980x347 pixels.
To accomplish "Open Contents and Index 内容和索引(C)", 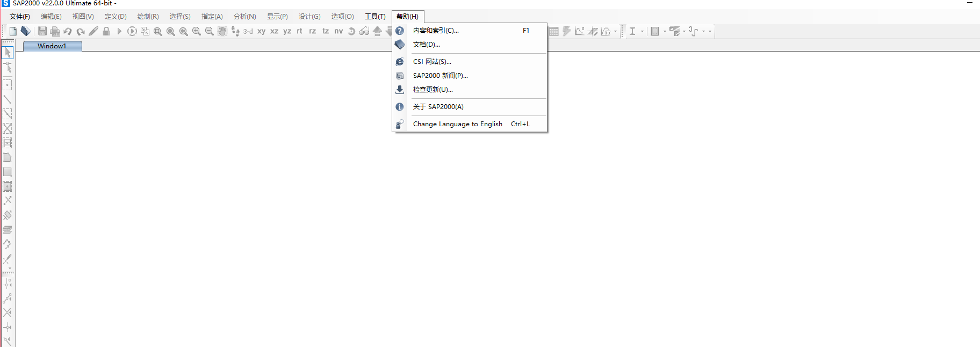I will tap(470, 31).
